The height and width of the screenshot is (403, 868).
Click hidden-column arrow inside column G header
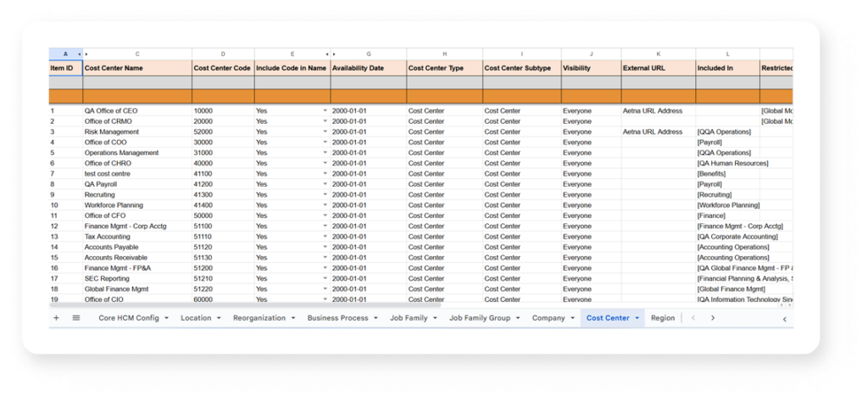pos(334,54)
